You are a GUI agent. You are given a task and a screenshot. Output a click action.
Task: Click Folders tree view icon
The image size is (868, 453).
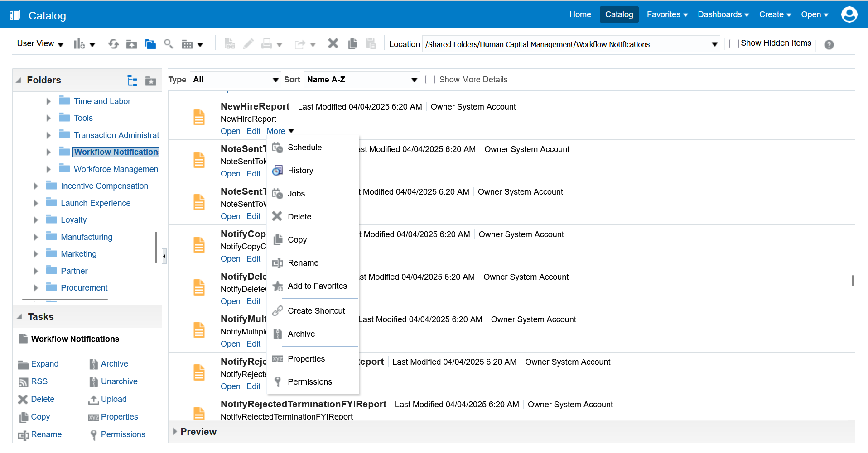pos(132,81)
